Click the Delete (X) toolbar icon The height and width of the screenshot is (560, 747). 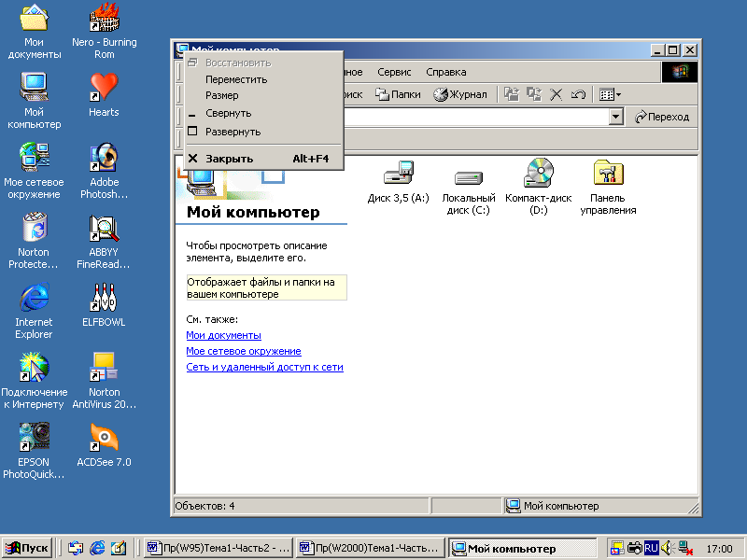(556, 94)
